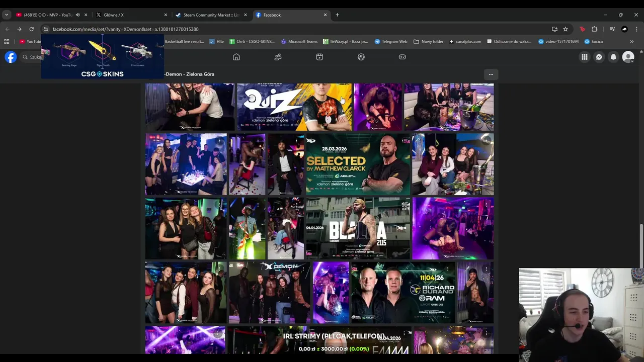Close the Steam Community Market tab

click(246, 15)
